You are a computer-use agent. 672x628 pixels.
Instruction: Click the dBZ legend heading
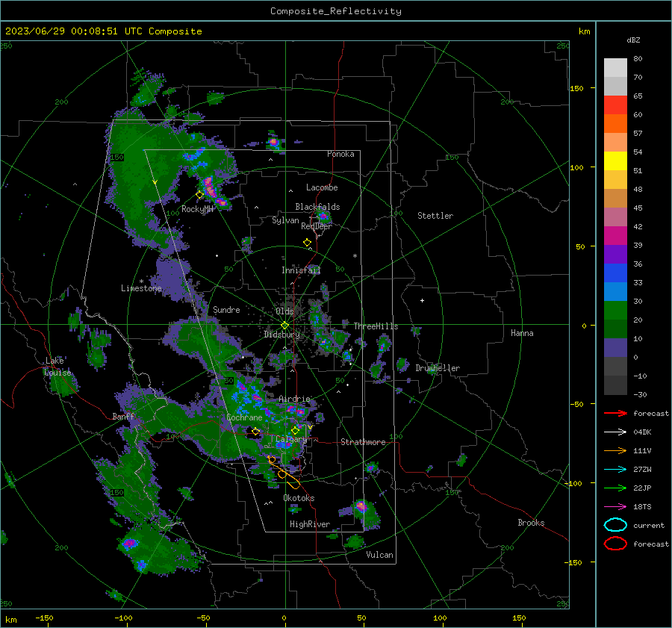pyautogui.click(x=633, y=40)
